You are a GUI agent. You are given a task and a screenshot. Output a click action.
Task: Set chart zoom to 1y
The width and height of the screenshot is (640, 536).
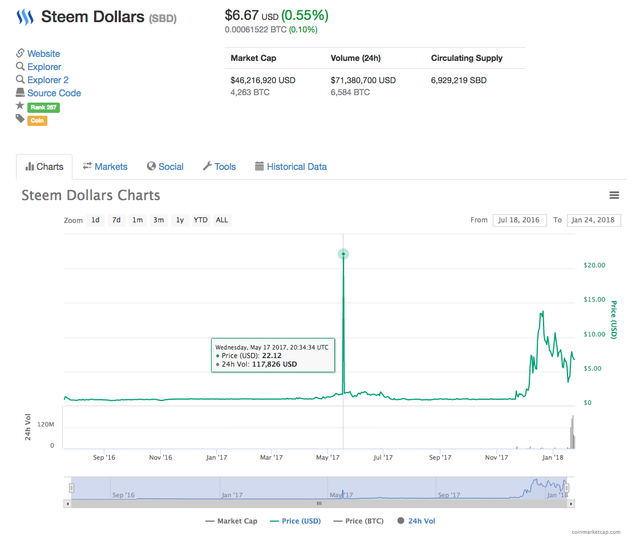[x=180, y=220]
